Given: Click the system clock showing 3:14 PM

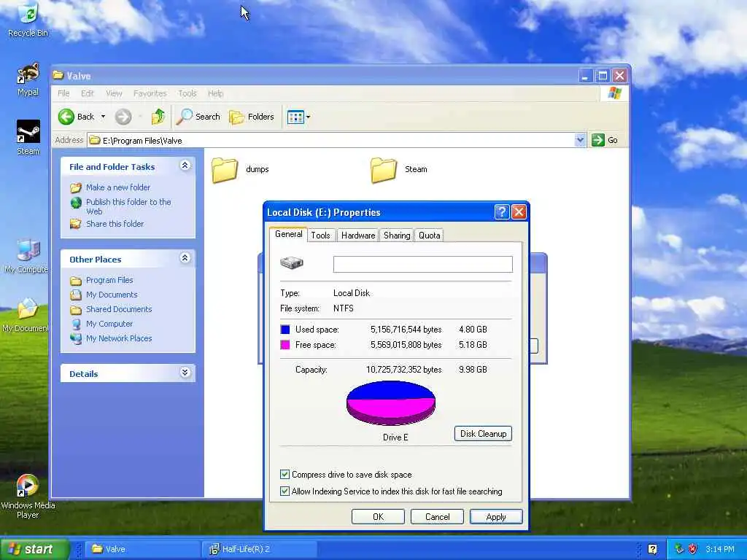Looking at the screenshot, I should tap(720, 549).
